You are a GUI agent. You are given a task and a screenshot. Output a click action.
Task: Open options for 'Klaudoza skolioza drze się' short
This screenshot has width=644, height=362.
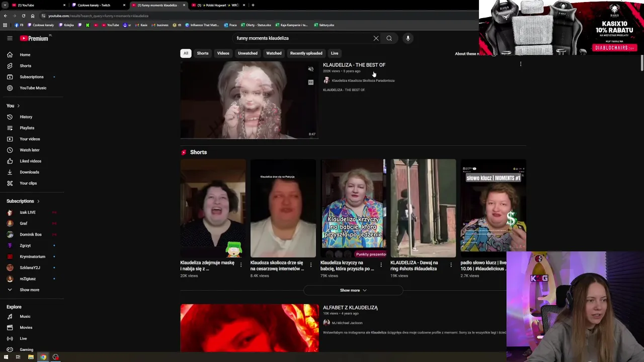310,265
